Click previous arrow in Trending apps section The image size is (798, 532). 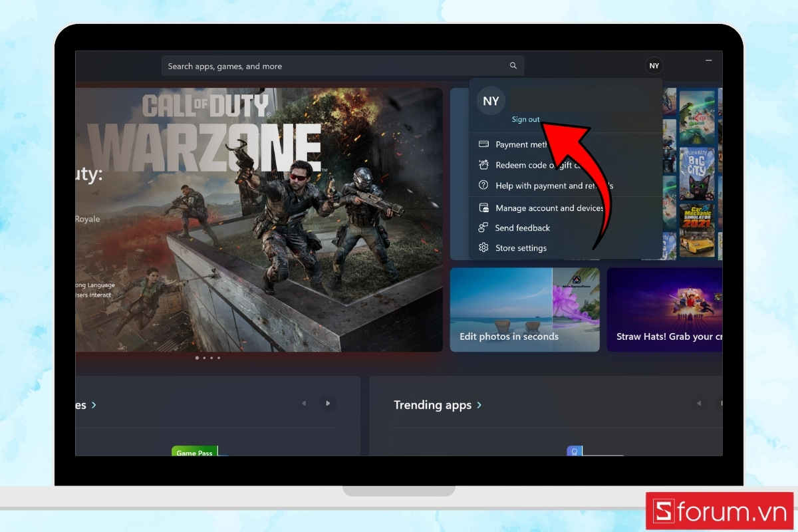[698, 403]
